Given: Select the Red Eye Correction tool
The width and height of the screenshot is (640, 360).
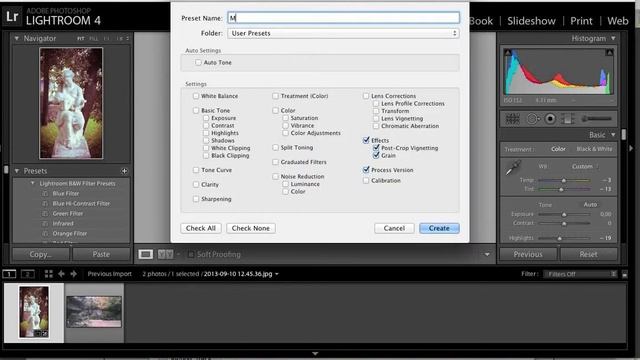Looking at the screenshot, I should pyautogui.click(x=550, y=119).
